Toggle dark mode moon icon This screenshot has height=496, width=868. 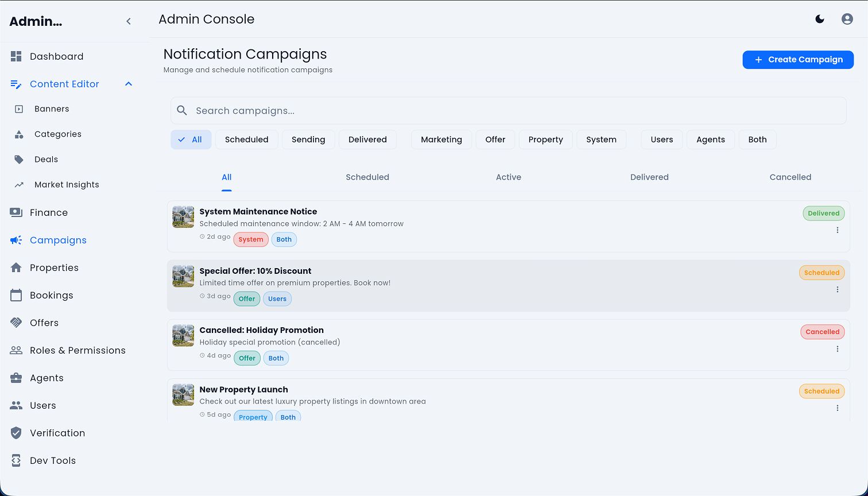[x=820, y=19]
